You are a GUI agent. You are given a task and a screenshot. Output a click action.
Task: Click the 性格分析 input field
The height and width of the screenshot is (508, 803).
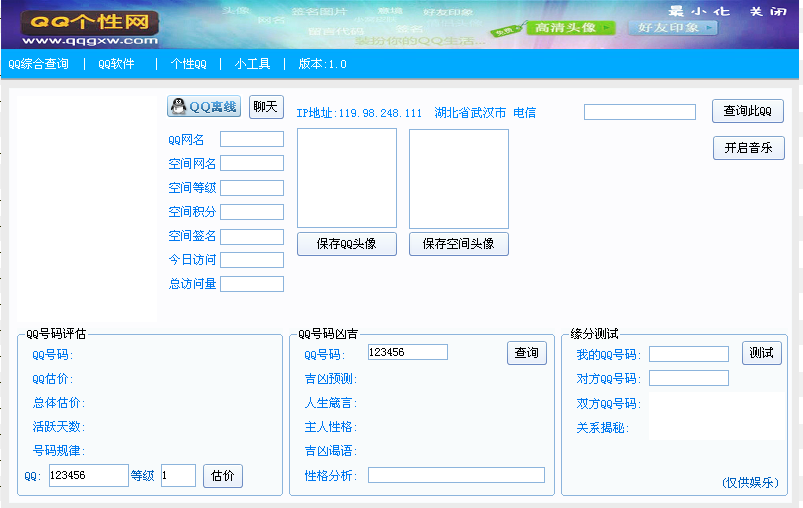[456, 475]
